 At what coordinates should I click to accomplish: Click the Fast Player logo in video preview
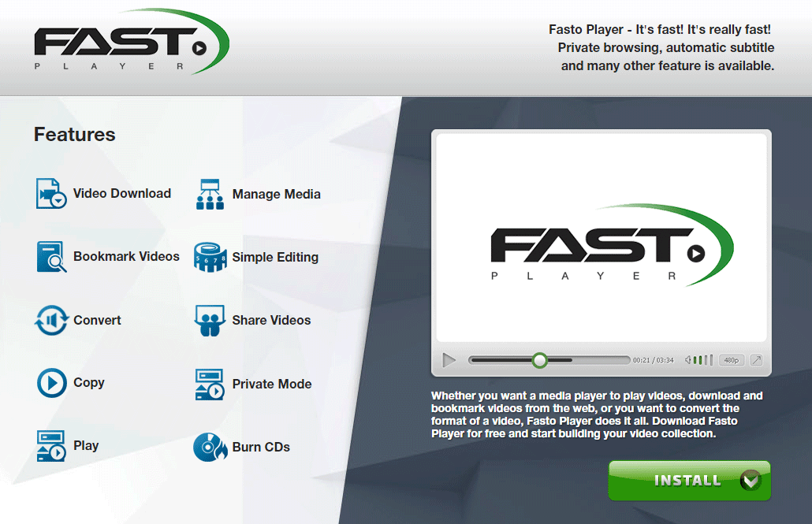coord(612,245)
